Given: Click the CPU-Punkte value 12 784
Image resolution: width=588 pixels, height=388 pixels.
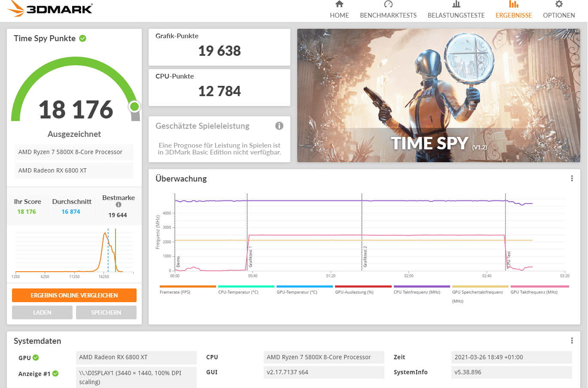Looking at the screenshot, I should [219, 91].
